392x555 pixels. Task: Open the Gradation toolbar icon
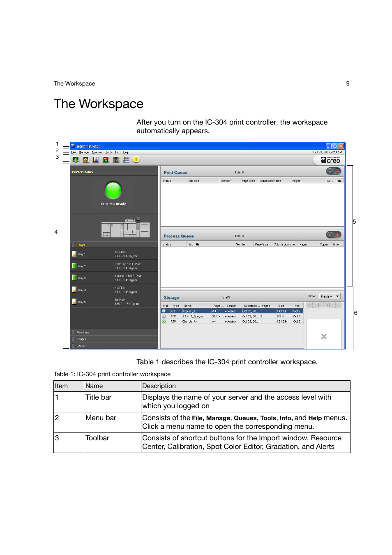(116, 160)
